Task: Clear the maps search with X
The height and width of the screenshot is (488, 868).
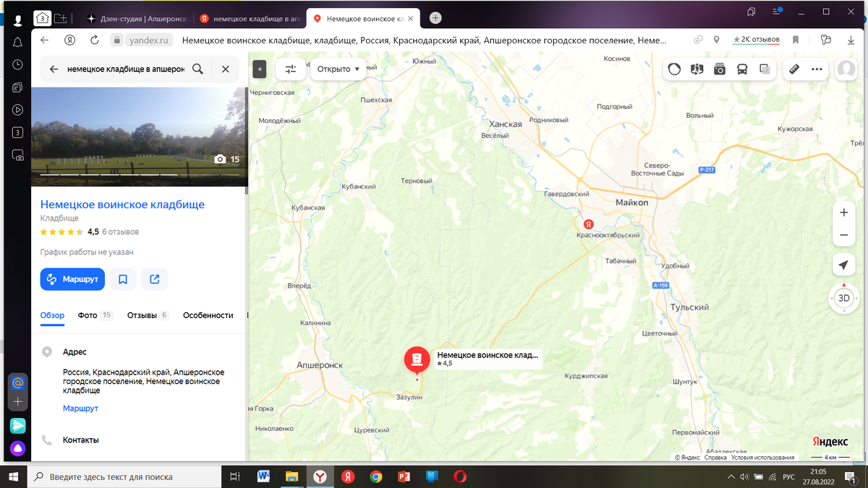Action: 226,69
